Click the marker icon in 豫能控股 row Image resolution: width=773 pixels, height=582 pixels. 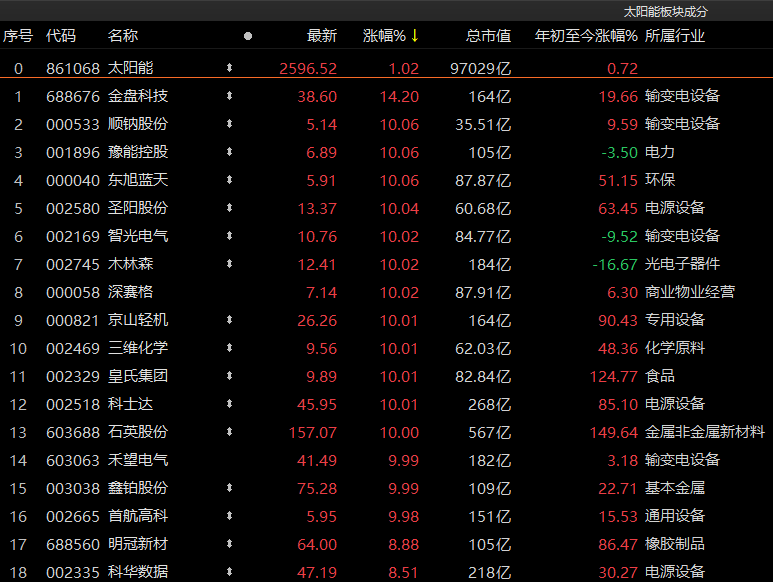229,152
